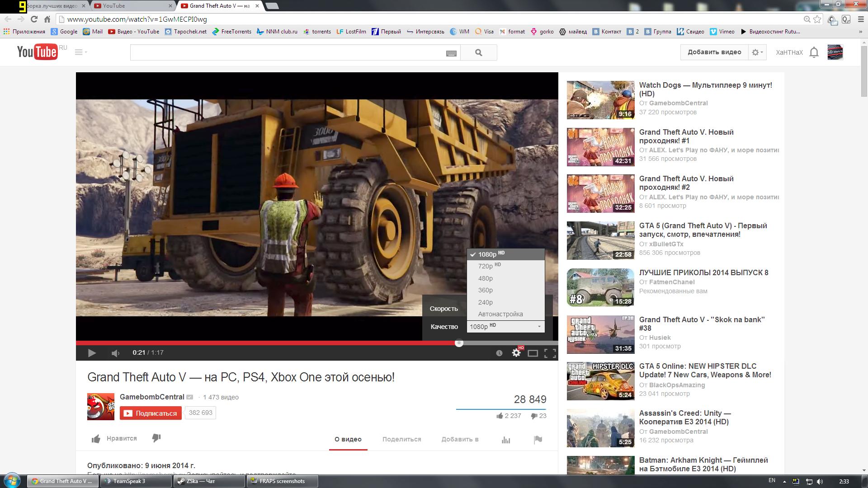The image size is (868, 488).
Task: Open channel settings gear dropdown
Action: click(x=757, y=52)
